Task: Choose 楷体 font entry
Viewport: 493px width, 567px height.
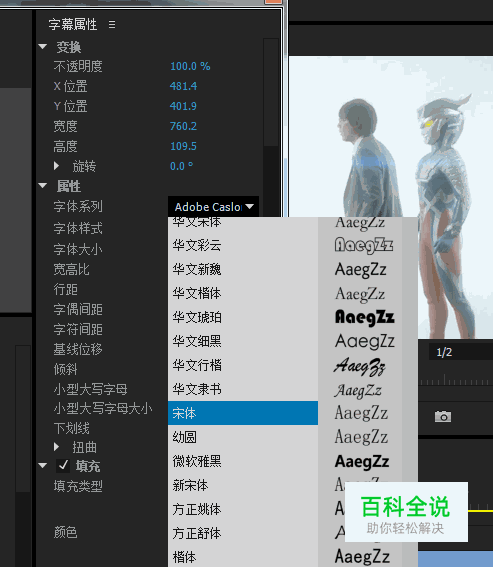Action: point(243,557)
